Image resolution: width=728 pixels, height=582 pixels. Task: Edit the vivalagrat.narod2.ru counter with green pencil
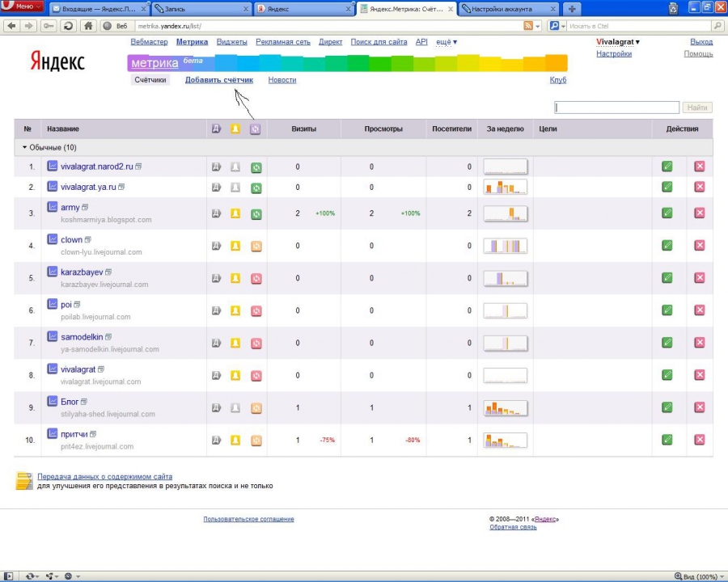pos(667,167)
